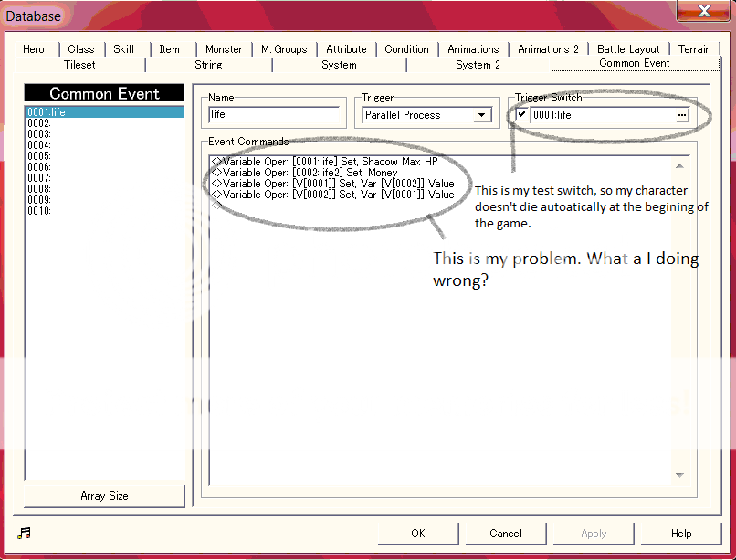Open the Tileset tab
736x560 pixels.
click(79, 65)
